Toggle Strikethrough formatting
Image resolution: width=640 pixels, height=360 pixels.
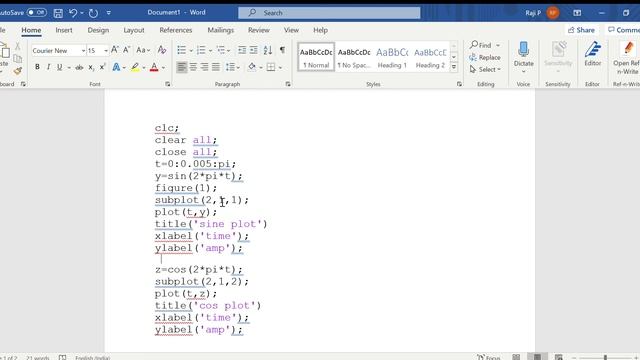79,67
